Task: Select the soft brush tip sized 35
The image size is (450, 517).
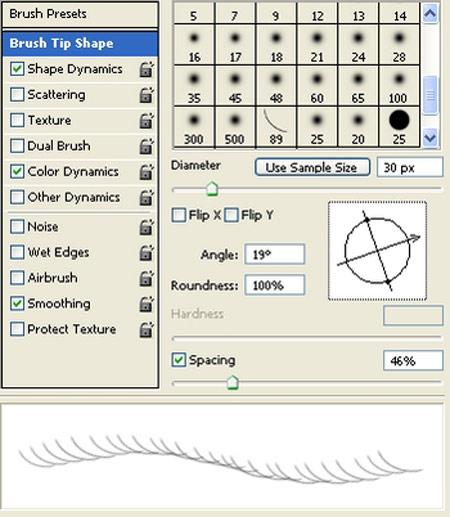Action: (194, 86)
